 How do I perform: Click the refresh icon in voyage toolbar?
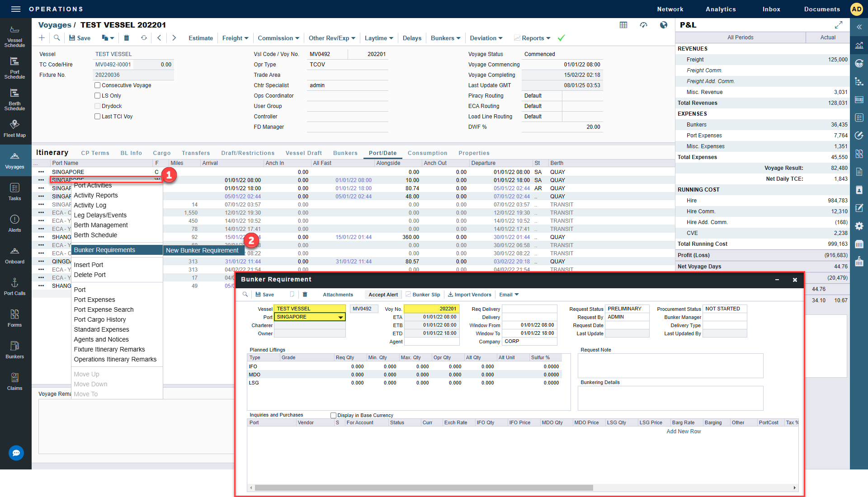[x=144, y=38]
